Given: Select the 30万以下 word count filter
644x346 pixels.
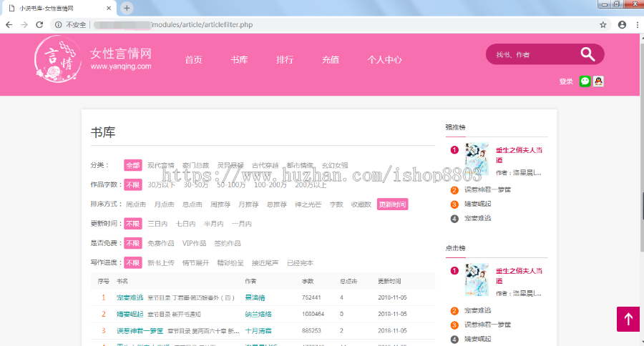Looking at the screenshot, I should pos(161,184).
